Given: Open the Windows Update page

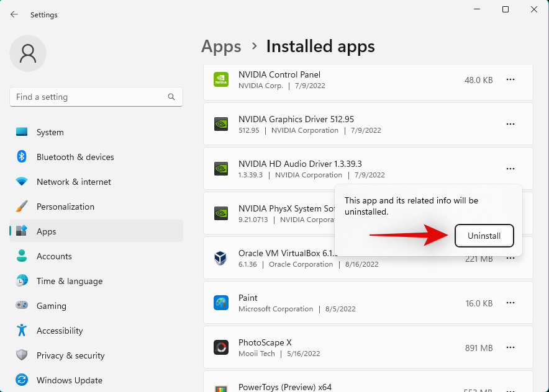Looking at the screenshot, I should coord(69,380).
